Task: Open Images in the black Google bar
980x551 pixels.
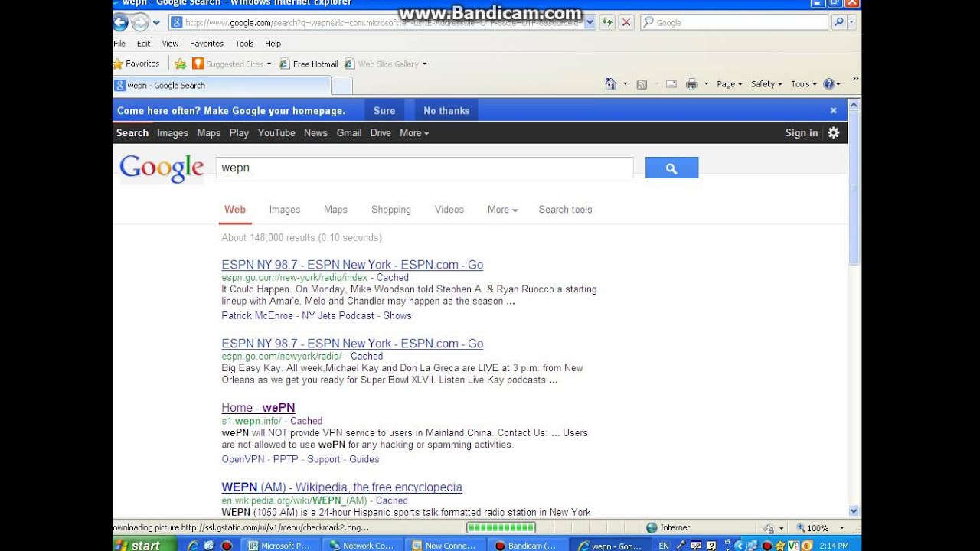Action: [172, 133]
